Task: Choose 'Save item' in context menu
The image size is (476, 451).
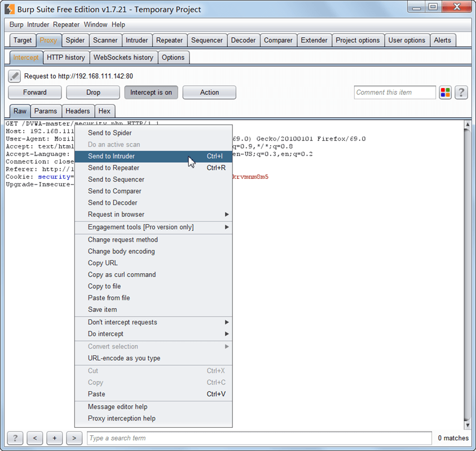Action: coord(153,309)
